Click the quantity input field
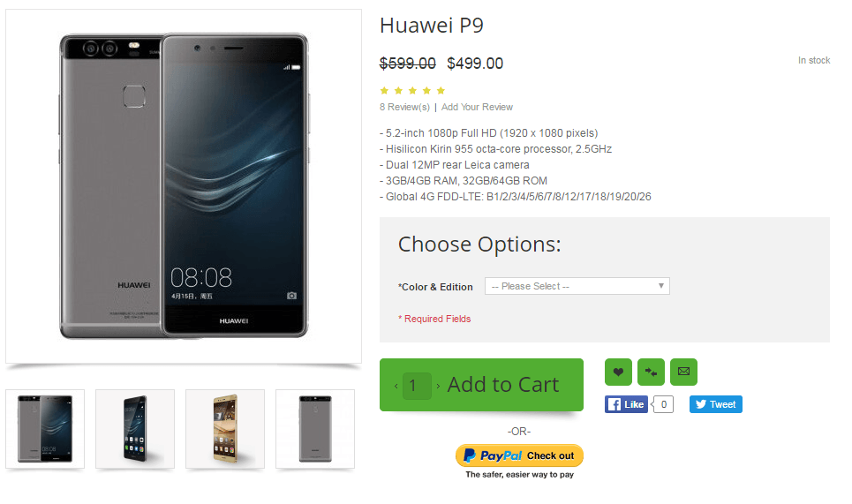Viewport: 852px width, 504px height. click(x=417, y=386)
